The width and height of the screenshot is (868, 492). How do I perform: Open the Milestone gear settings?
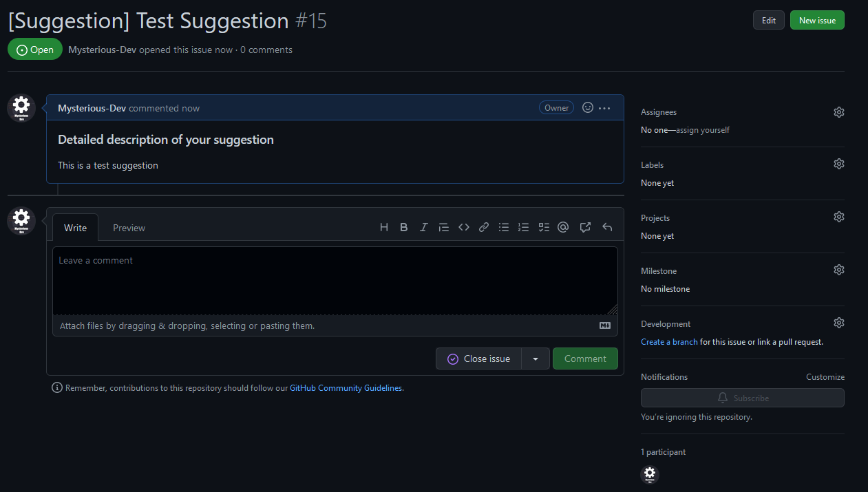tap(838, 270)
